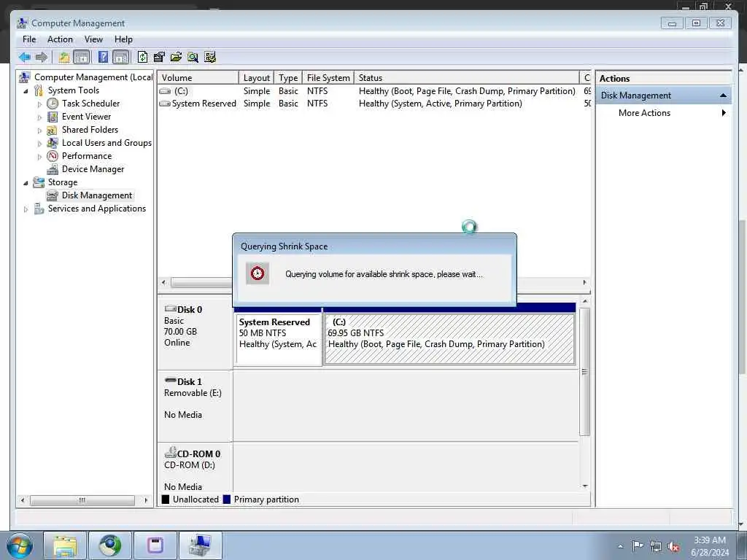The image size is (747, 560).
Task: Sort by the Type column header
Action: [x=288, y=77]
